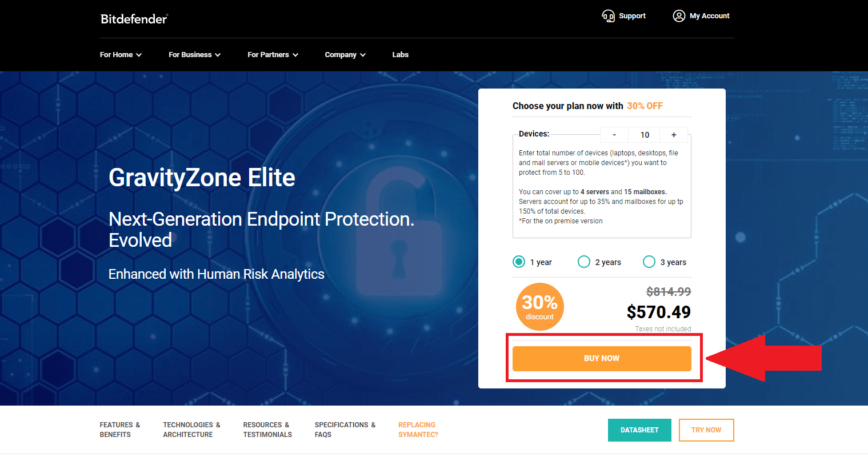The width and height of the screenshot is (868, 465).
Task: Open the Features & Benefits tab
Action: pos(119,430)
